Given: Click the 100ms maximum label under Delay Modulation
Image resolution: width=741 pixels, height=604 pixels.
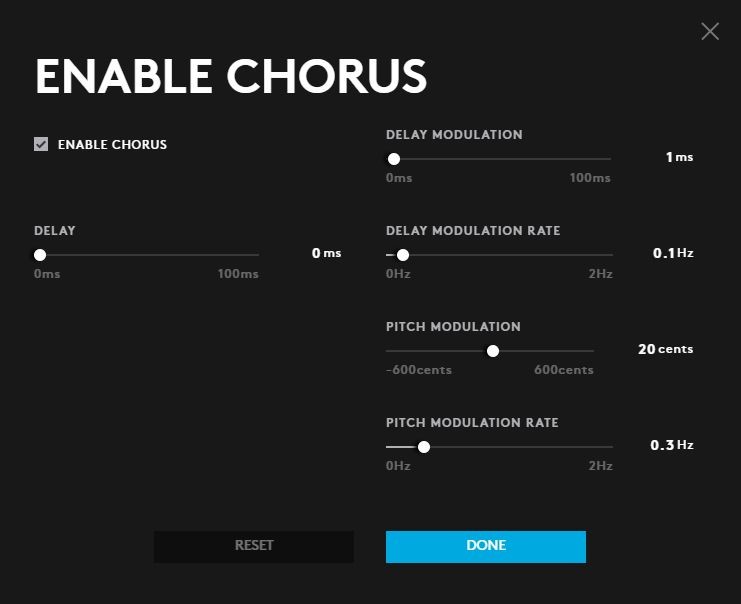Looking at the screenshot, I should coord(590,179).
